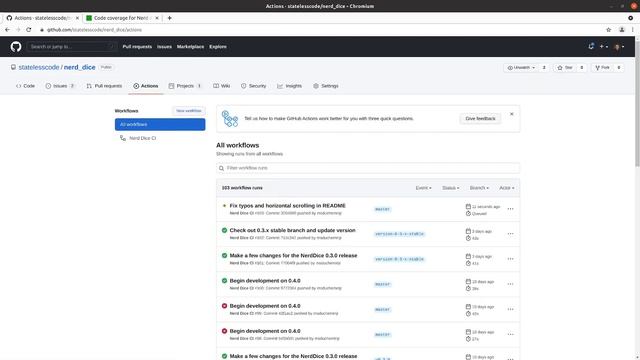Open the Code repository tab
Screen dimensions: 640x360
pyautogui.click(x=25, y=86)
